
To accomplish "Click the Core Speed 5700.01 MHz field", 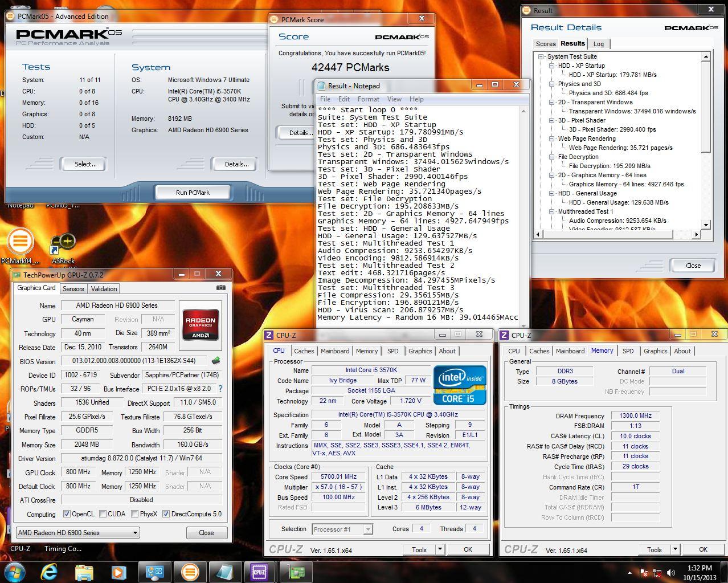I will pos(339,476).
